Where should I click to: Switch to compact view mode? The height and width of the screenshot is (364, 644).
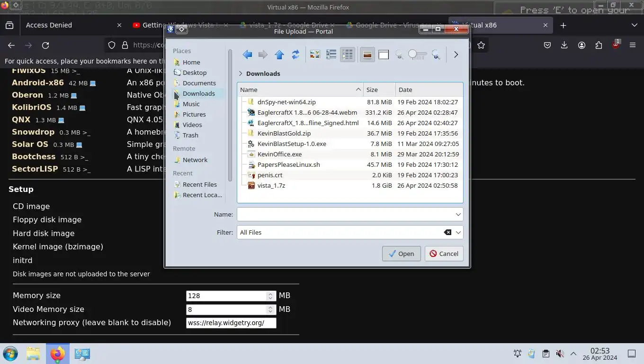(331, 55)
